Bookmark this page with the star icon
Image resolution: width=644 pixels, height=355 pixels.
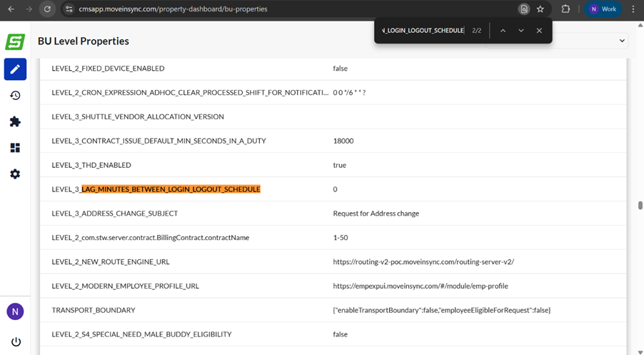tap(540, 9)
